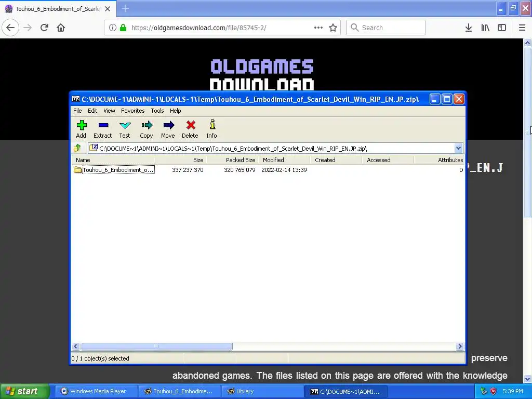Click the modified date 2022-02-14 13:39
The image size is (532, 399).
click(x=284, y=170)
